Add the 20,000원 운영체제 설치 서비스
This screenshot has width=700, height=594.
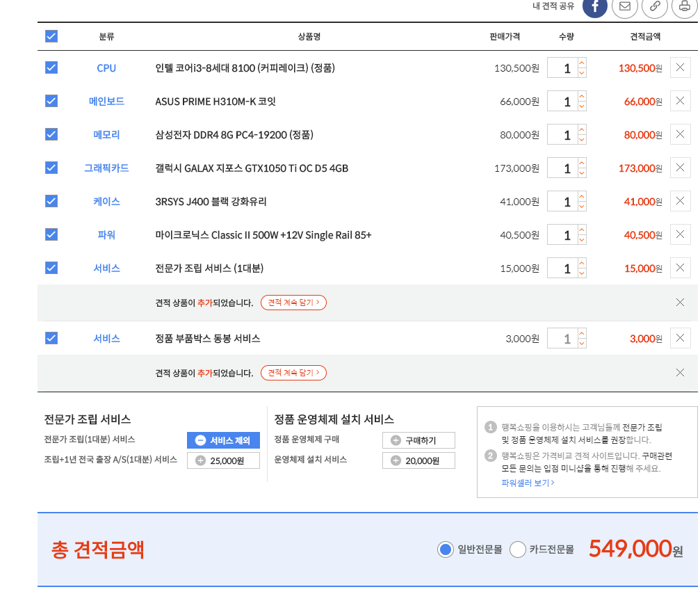point(418,460)
